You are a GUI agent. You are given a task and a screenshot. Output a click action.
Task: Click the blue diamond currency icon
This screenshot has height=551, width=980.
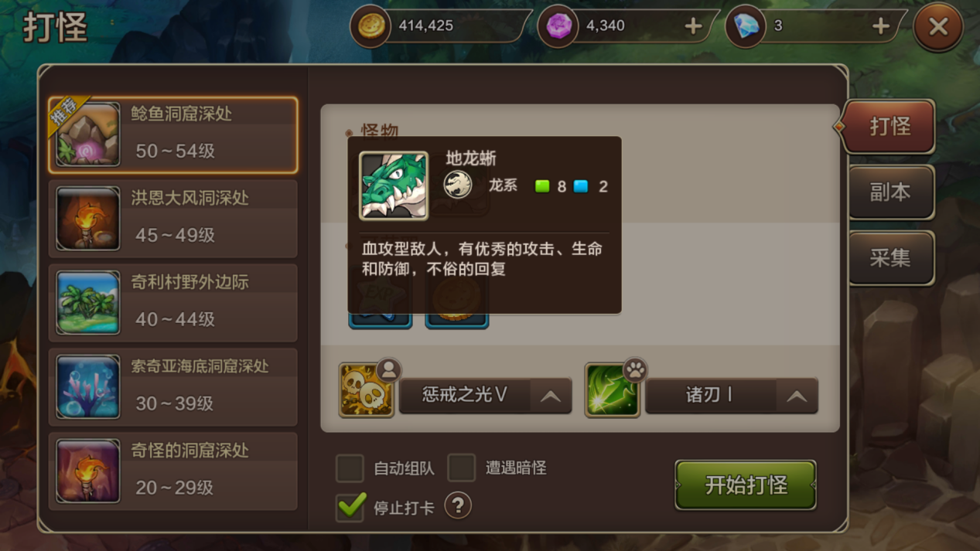click(746, 26)
